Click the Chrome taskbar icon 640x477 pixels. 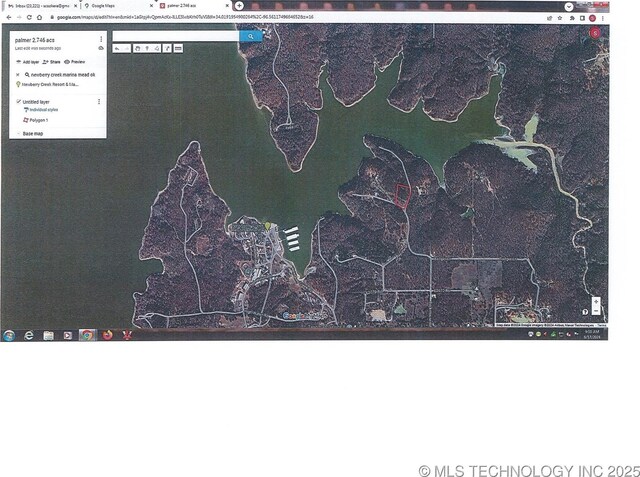(x=87, y=335)
